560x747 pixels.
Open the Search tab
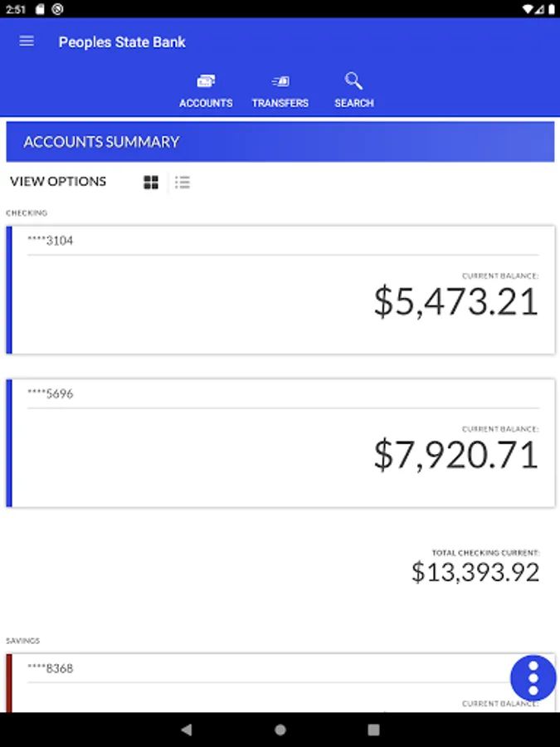coord(353,91)
